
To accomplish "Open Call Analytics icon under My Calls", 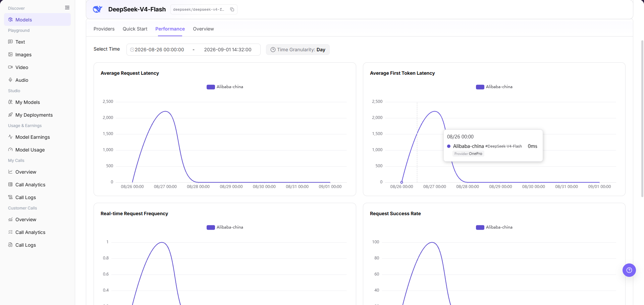I will 10,185.
